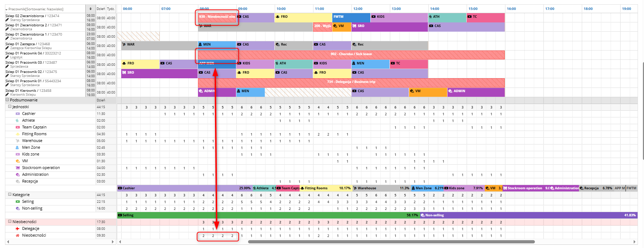
Task: Click the 12:00 time header
Action: pyautogui.click(x=358, y=9)
